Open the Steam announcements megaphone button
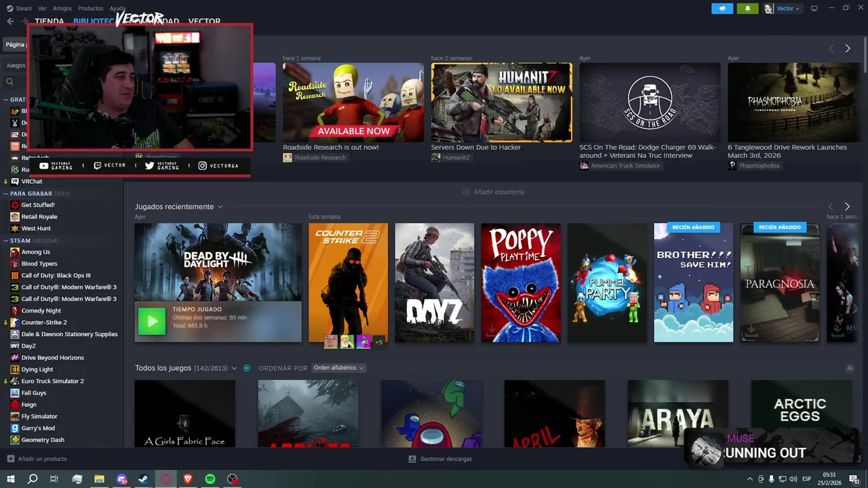 [x=722, y=8]
